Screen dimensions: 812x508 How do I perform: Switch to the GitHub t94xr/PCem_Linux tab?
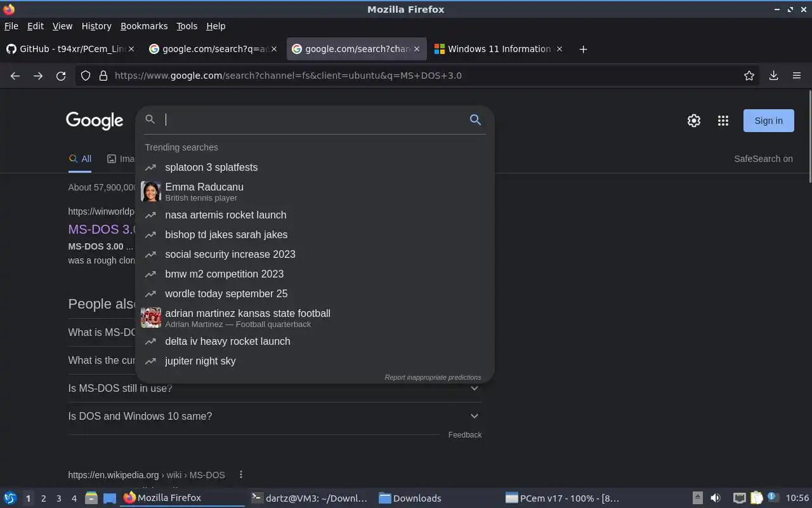coord(70,49)
